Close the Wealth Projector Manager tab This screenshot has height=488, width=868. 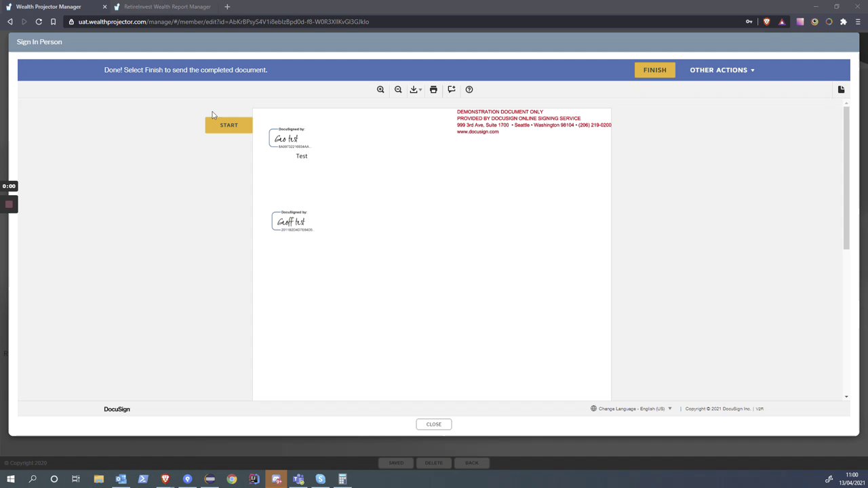click(x=104, y=7)
